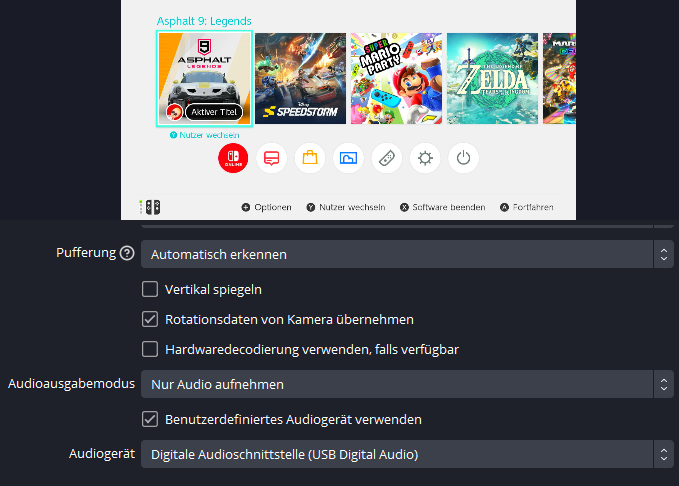
Task: Click the Audioausgabemodus stepper arrows
Action: pos(664,384)
